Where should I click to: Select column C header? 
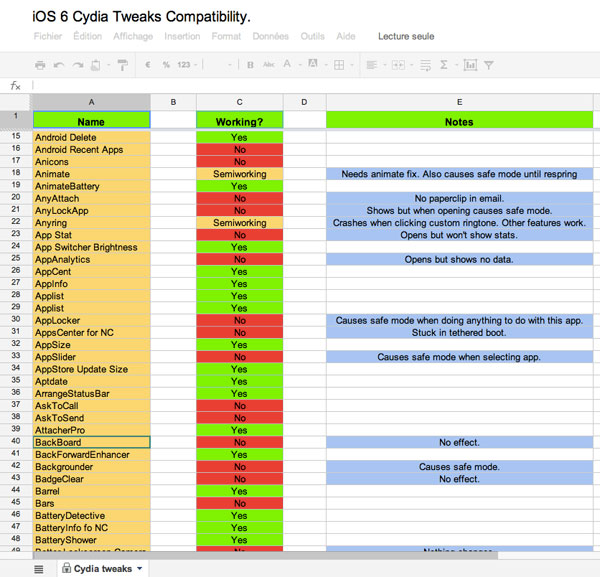(x=239, y=102)
